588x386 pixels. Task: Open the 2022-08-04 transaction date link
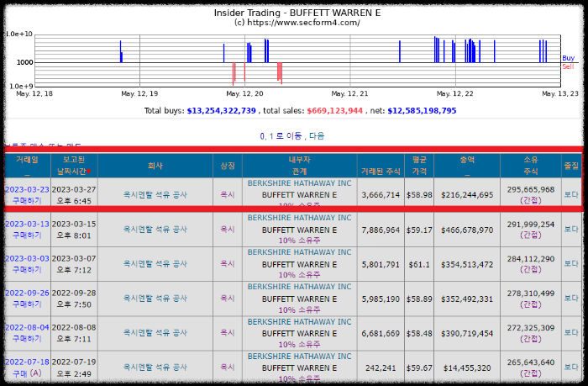[x=27, y=328]
